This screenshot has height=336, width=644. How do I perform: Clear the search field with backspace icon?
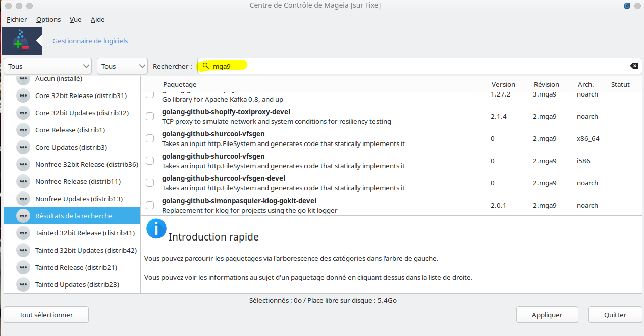[x=634, y=66]
